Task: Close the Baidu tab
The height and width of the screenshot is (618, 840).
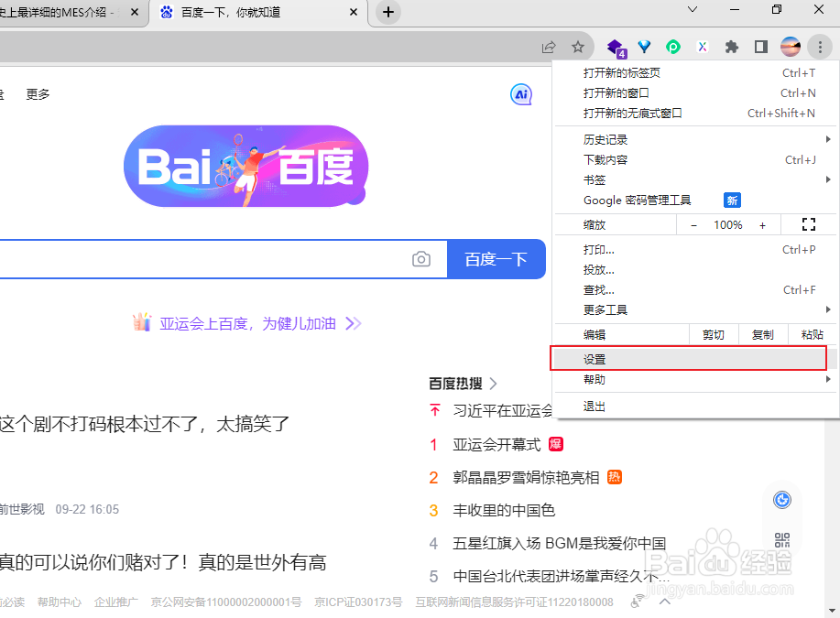Action: coord(354,12)
